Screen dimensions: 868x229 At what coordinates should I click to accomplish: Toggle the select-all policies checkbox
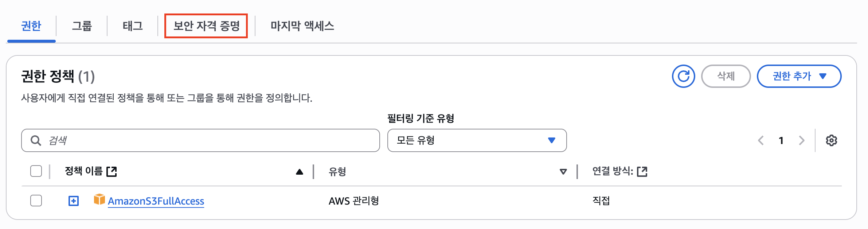(36, 171)
